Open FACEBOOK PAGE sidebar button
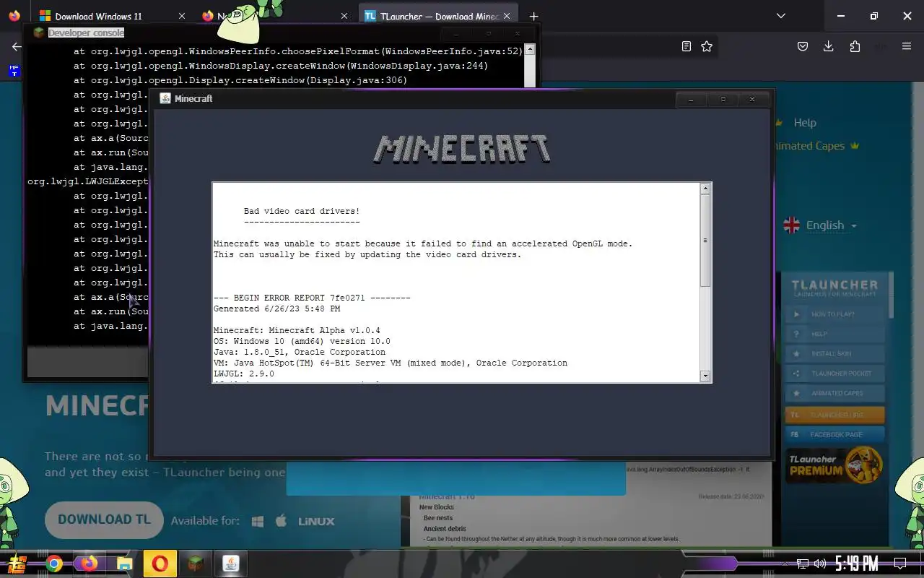The height and width of the screenshot is (578, 924). coord(834,435)
